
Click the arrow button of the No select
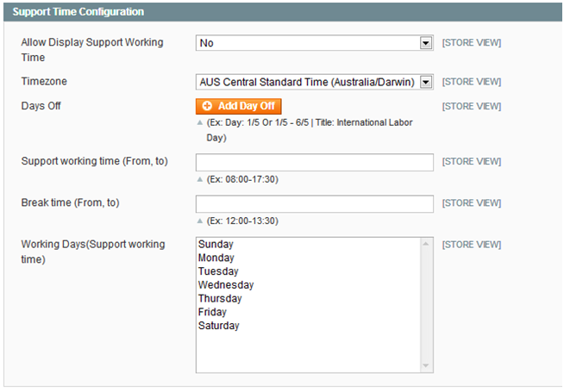426,43
